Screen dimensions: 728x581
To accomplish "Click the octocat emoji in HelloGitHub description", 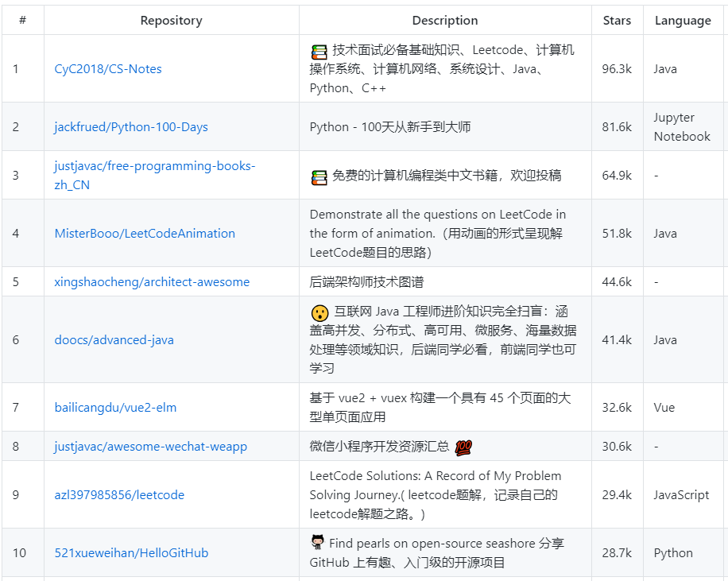I will tap(318, 542).
